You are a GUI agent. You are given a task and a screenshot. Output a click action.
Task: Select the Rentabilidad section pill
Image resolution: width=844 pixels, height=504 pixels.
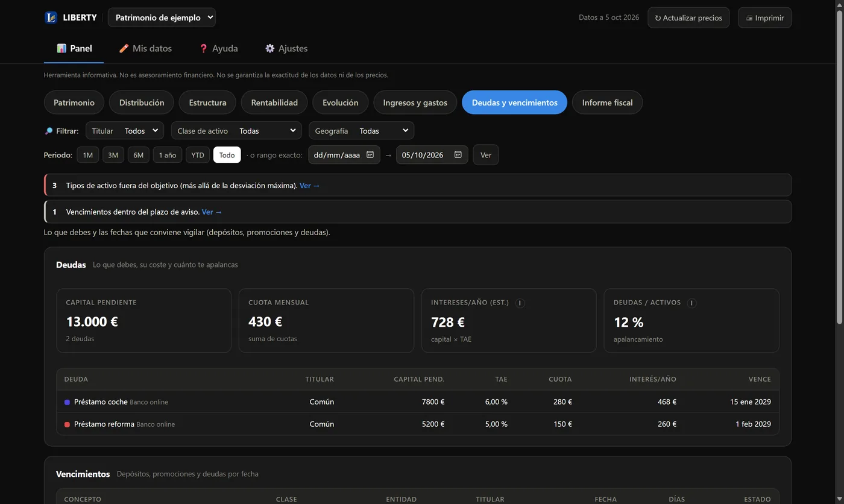pos(274,102)
